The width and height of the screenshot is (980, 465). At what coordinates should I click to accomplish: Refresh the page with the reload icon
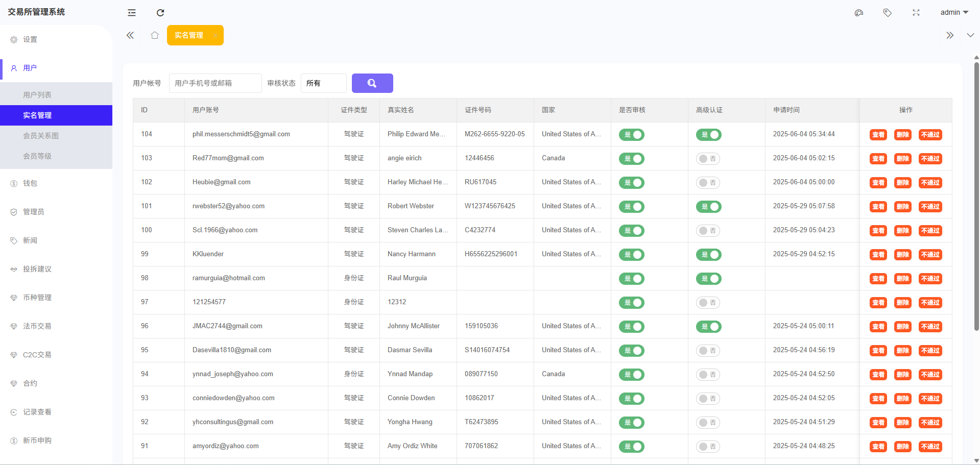click(x=160, y=12)
